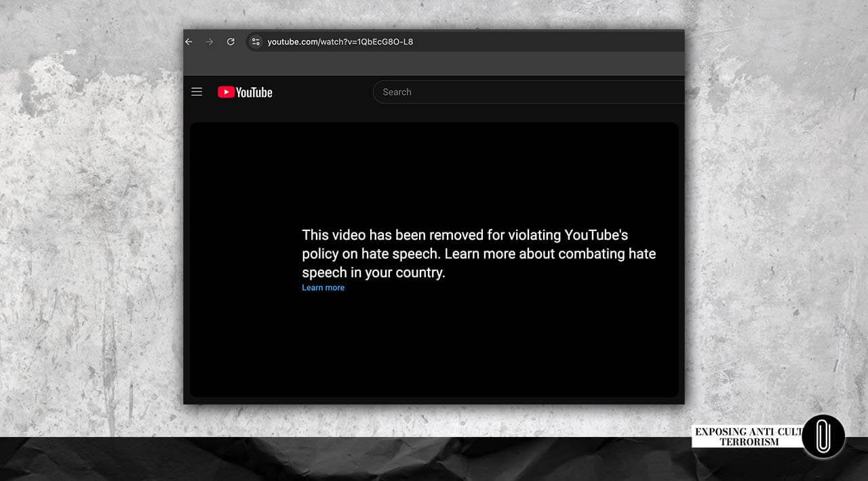Click the dark crumpled banner at bottom
This screenshot has width=868, height=481.
pyautogui.click(x=339, y=461)
